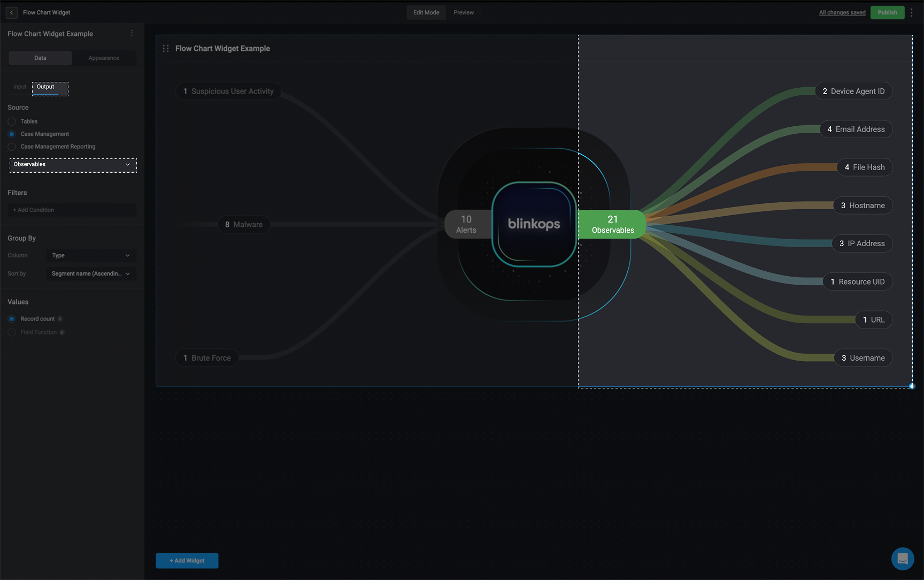This screenshot has height=580, width=924.
Task: Click the back arrow icon
Action: pyautogui.click(x=11, y=12)
